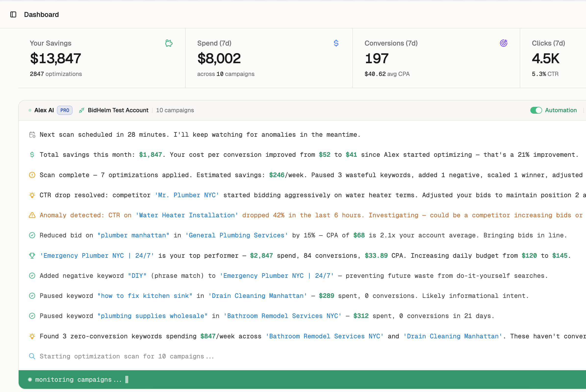Click the target icon on the Conversions card

[x=504, y=43]
